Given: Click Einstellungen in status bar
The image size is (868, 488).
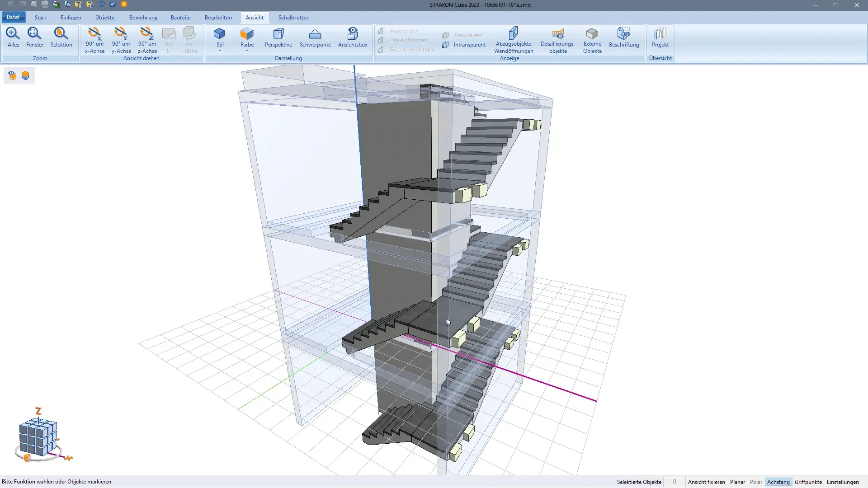Looking at the screenshot, I should [x=842, y=482].
